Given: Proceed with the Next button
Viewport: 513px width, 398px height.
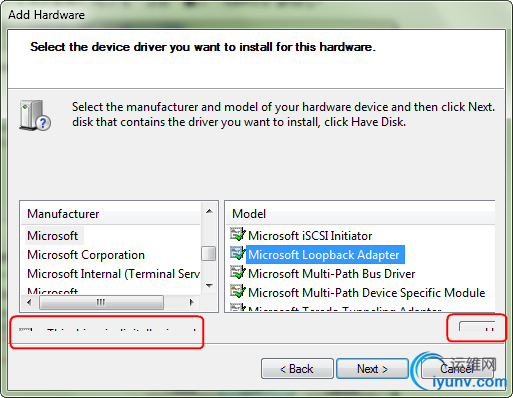Looking at the screenshot, I should 372,369.
